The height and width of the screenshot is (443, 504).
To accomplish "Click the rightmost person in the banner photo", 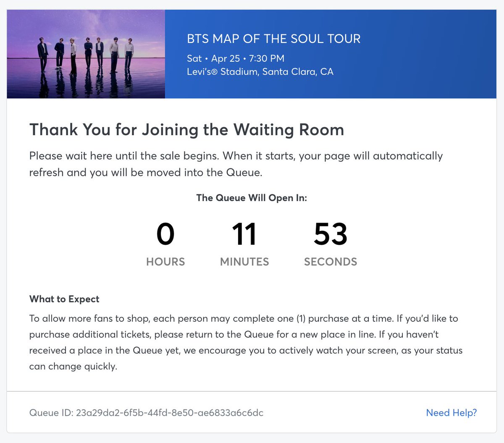I will (x=129, y=54).
